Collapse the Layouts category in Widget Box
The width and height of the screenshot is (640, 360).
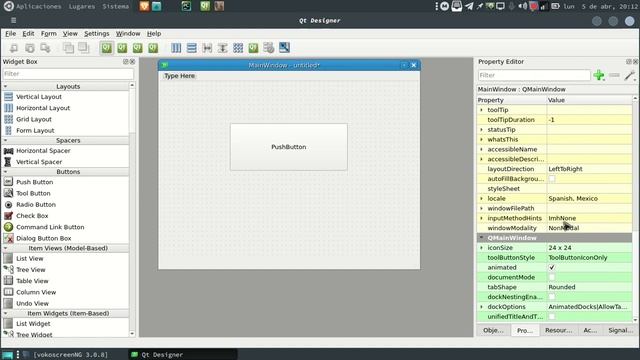[x=5, y=87]
